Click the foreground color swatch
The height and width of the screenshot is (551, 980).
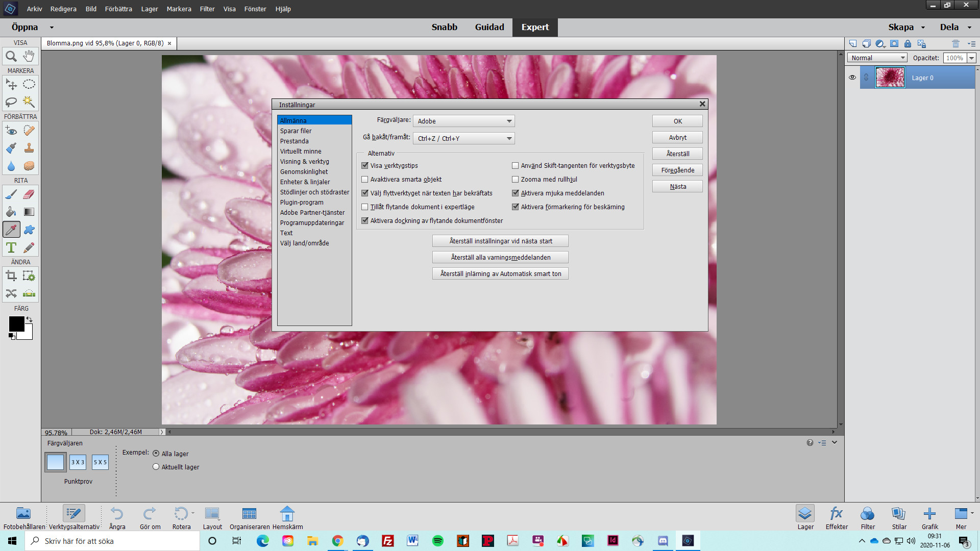coord(17,323)
